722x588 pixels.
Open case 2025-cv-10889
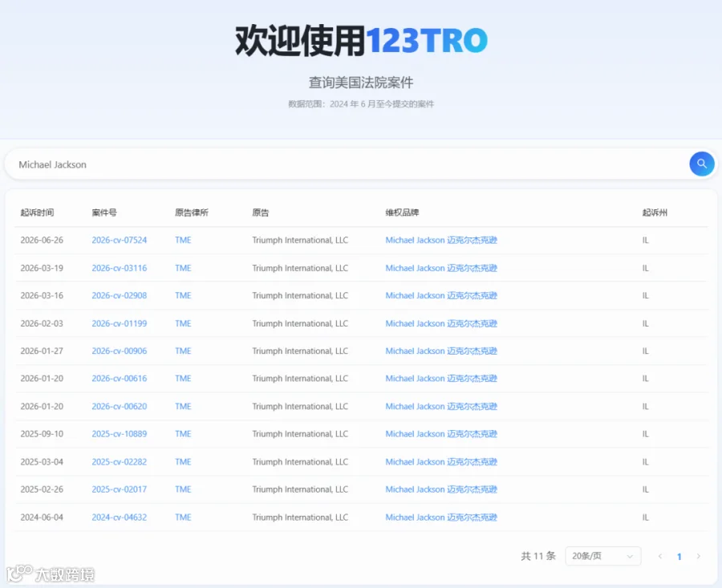[120, 434]
